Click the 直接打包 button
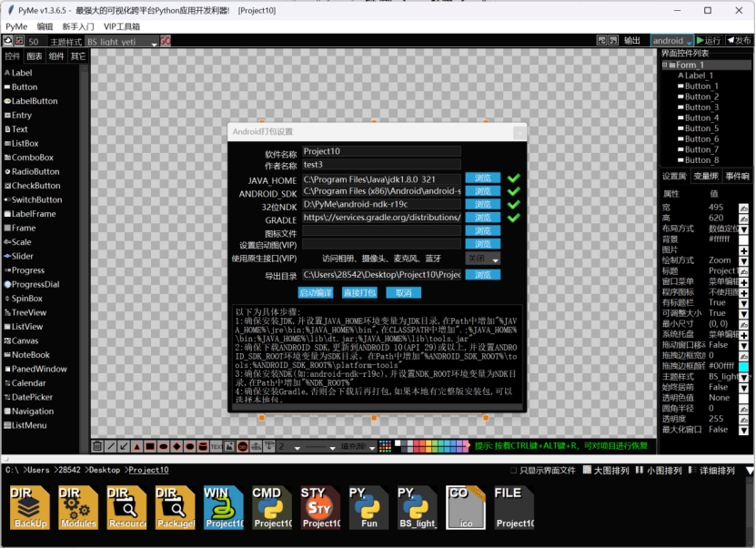The height and width of the screenshot is (549, 756). pyautogui.click(x=358, y=293)
